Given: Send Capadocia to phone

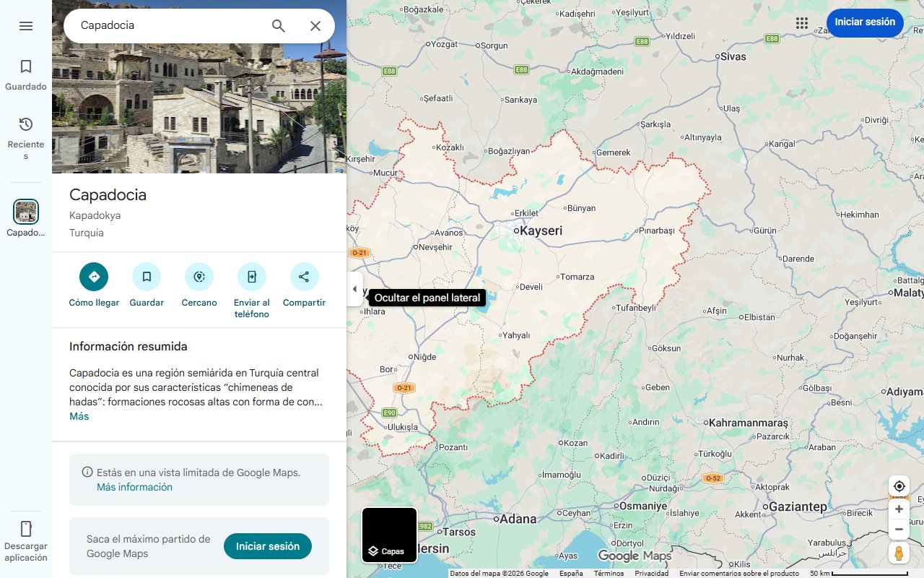Looking at the screenshot, I should click(251, 277).
